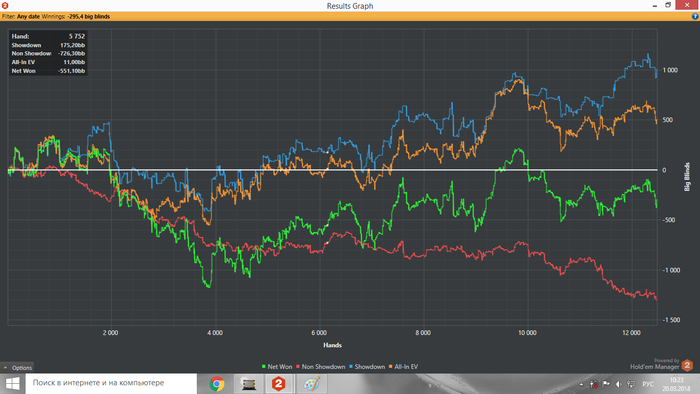
Task: Switch the РУС input language indicator
Action: 648,384
